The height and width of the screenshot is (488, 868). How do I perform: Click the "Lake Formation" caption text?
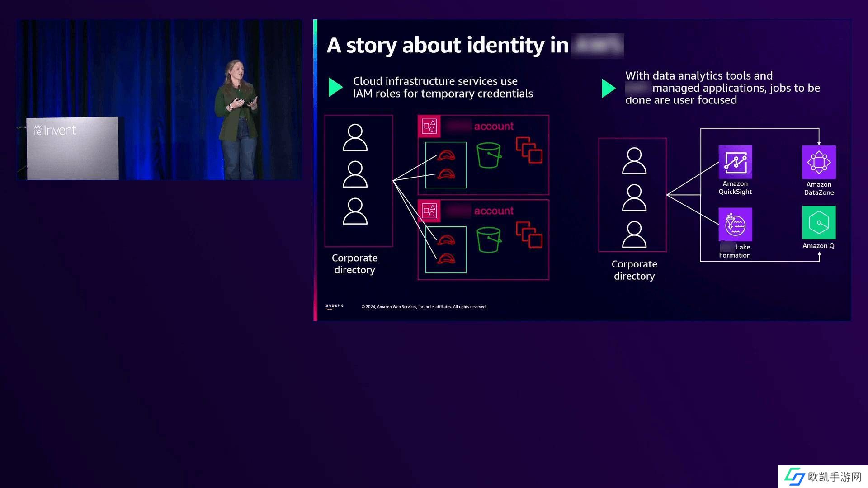click(735, 251)
